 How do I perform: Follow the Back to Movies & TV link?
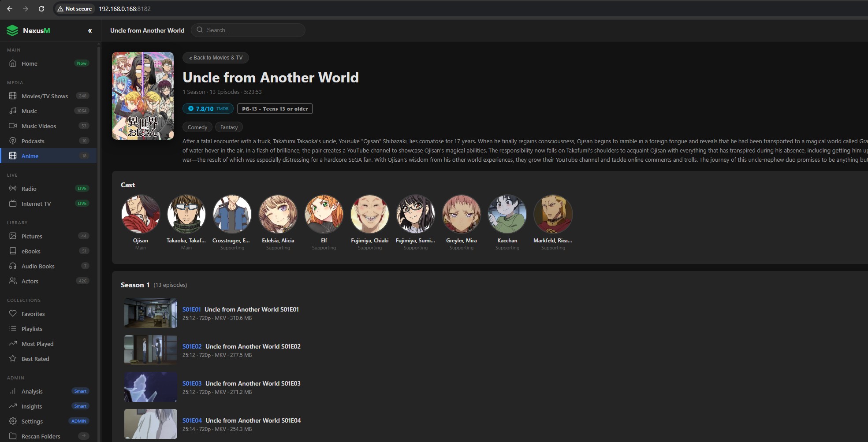point(216,58)
